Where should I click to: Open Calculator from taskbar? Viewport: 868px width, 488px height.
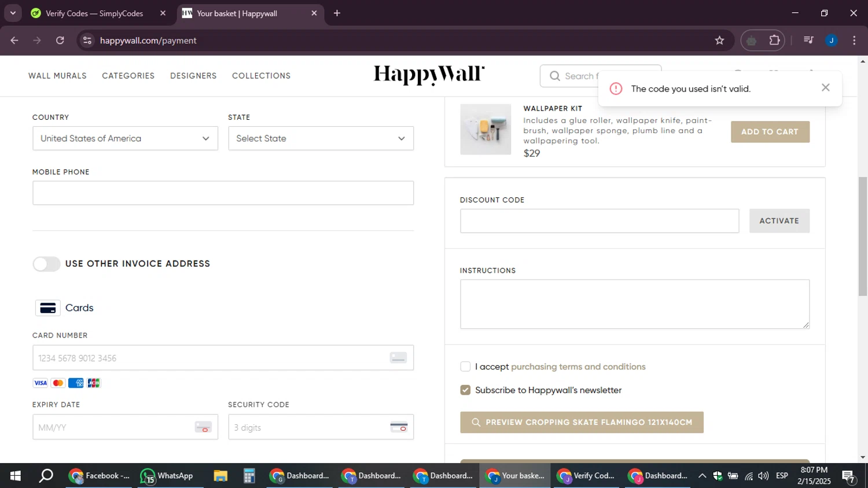(249, 476)
